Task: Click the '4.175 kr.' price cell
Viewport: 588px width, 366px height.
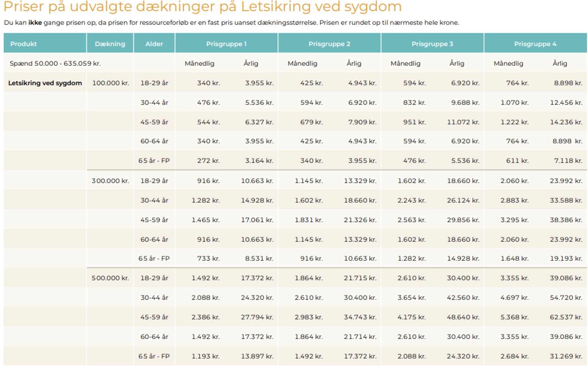Action: click(412, 317)
